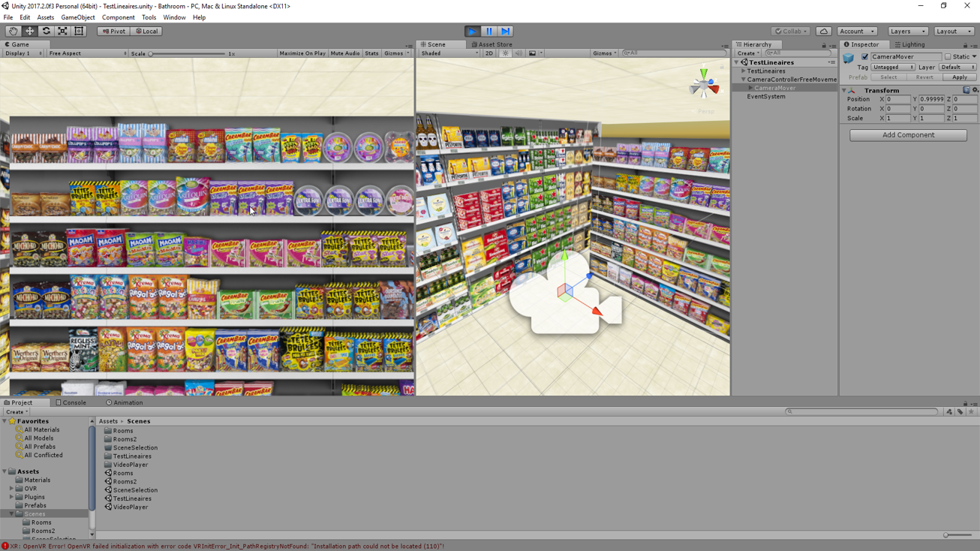Switch to the Console tab

coord(71,402)
